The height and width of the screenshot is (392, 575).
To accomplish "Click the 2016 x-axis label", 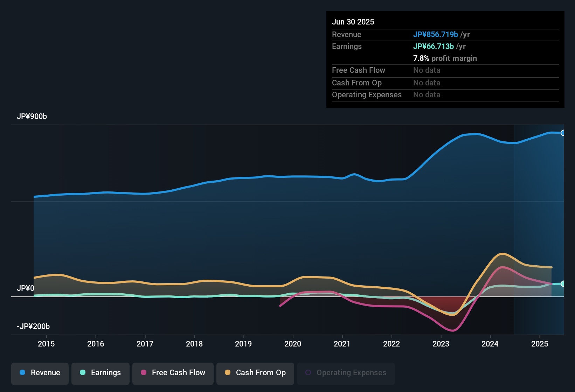I will tap(96, 344).
